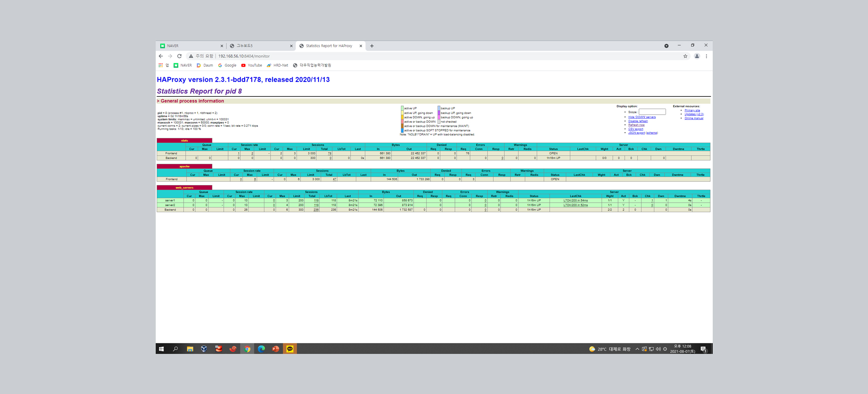
Task: Open the notification center icon
Action: [x=704, y=349]
